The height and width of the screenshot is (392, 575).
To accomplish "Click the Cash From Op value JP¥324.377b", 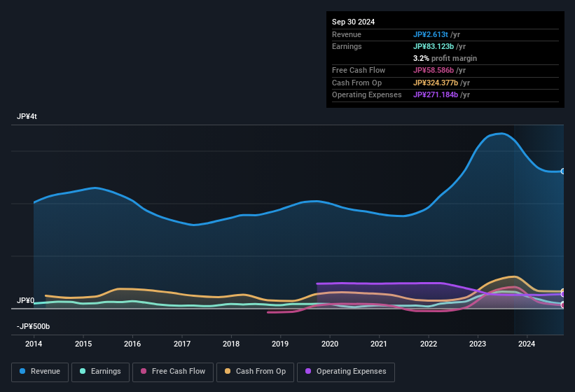I will [436, 83].
